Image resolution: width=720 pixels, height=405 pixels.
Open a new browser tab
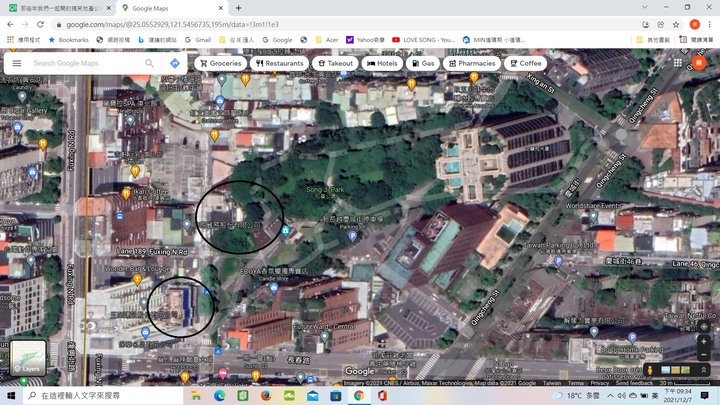[238, 8]
